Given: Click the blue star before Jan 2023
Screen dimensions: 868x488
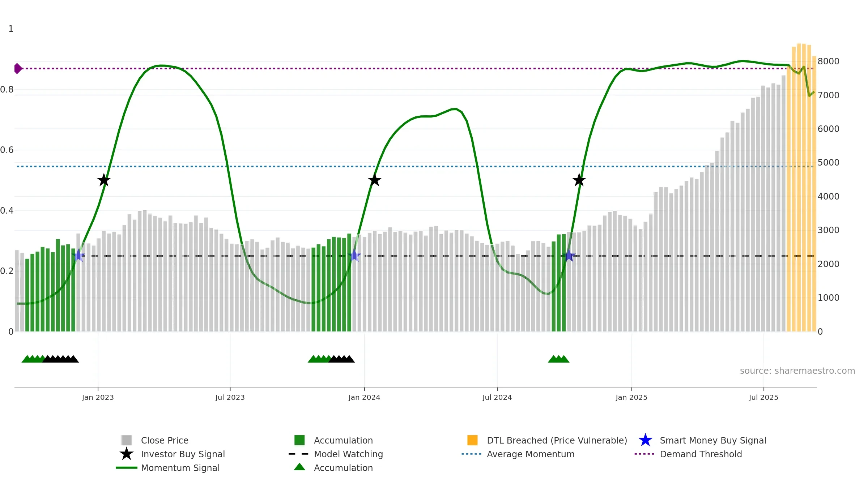Looking at the screenshot, I should click(x=78, y=256).
